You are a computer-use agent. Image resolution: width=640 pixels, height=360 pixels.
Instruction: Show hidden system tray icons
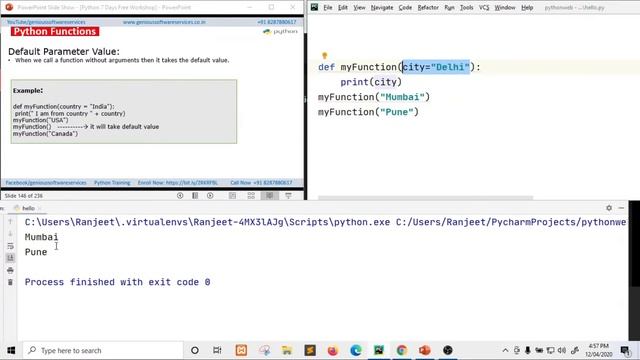point(505,350)
